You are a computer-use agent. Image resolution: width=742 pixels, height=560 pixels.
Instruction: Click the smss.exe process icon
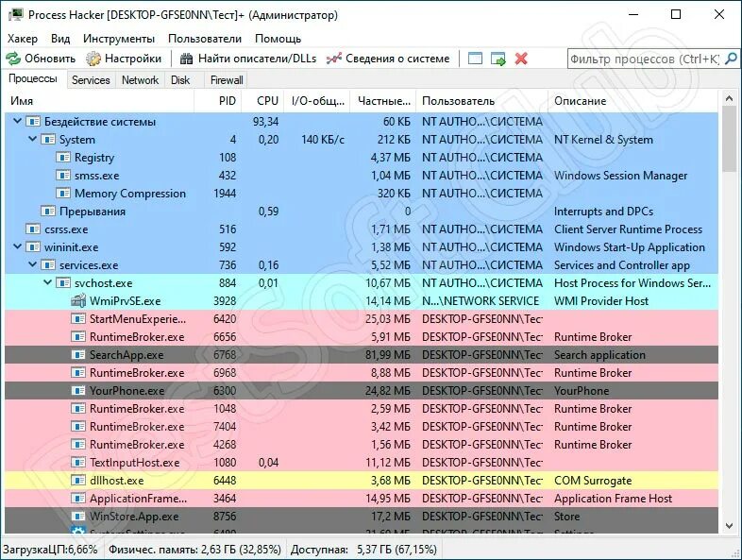pyautogui.click(x=63, y=175)
